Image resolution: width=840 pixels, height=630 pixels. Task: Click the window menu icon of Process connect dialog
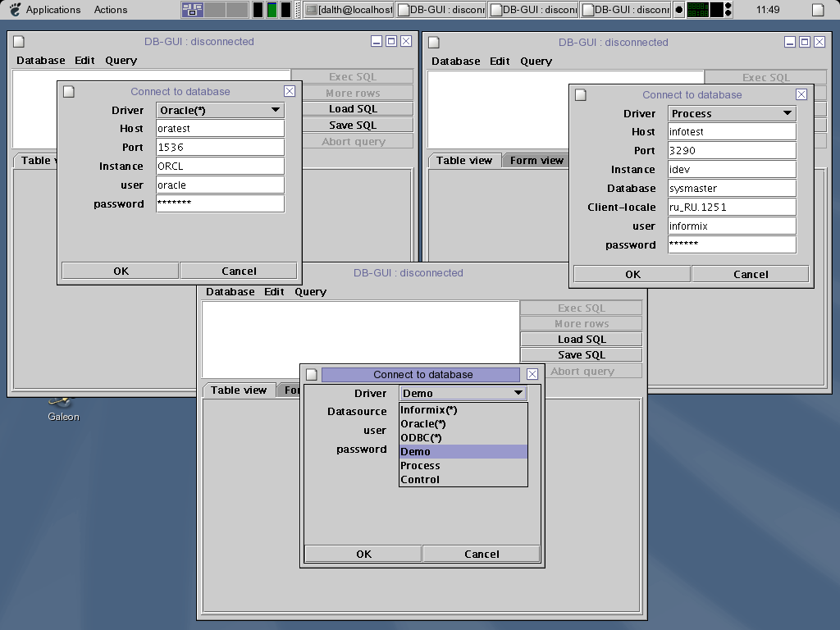tap(581, 95)
